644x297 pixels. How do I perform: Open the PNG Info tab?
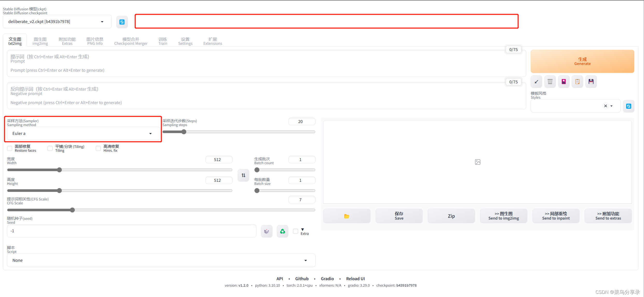click(95, 41)
